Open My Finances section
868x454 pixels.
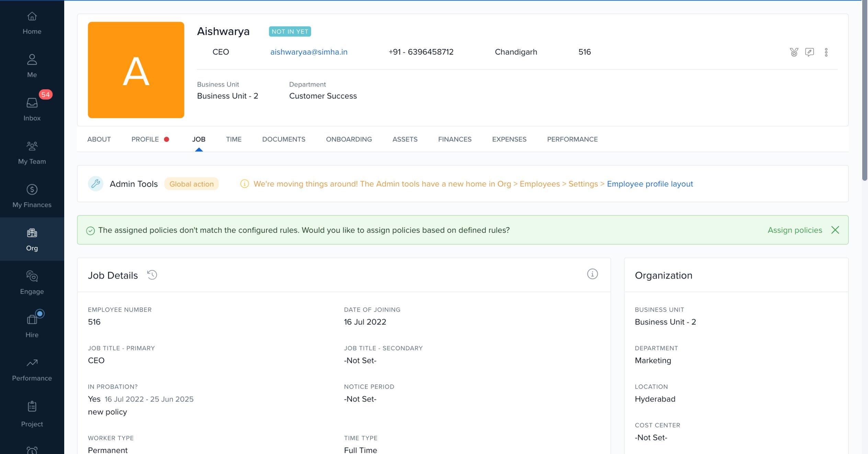pos(32,196)
